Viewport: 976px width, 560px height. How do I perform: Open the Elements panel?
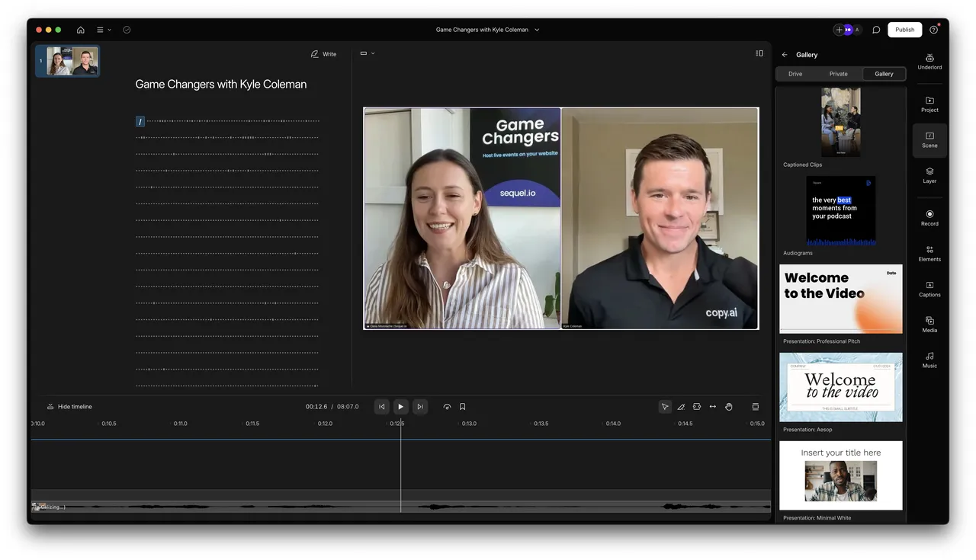pyautogui.click(x=929, y=254)
